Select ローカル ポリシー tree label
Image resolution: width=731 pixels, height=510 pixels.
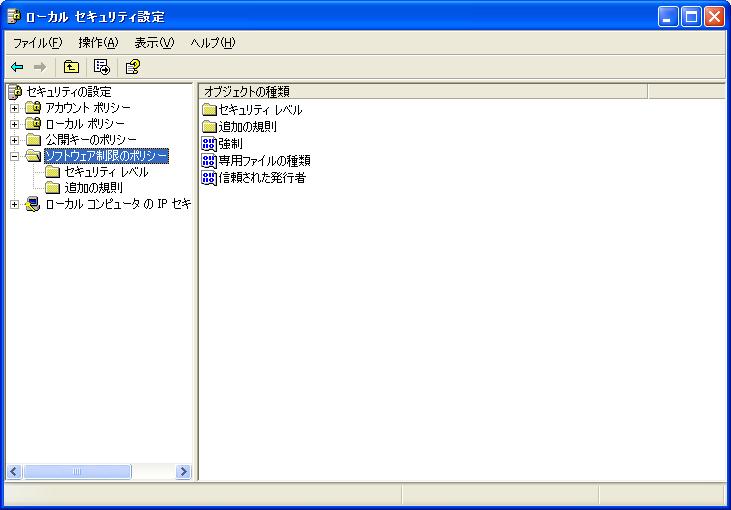[85, 124]
